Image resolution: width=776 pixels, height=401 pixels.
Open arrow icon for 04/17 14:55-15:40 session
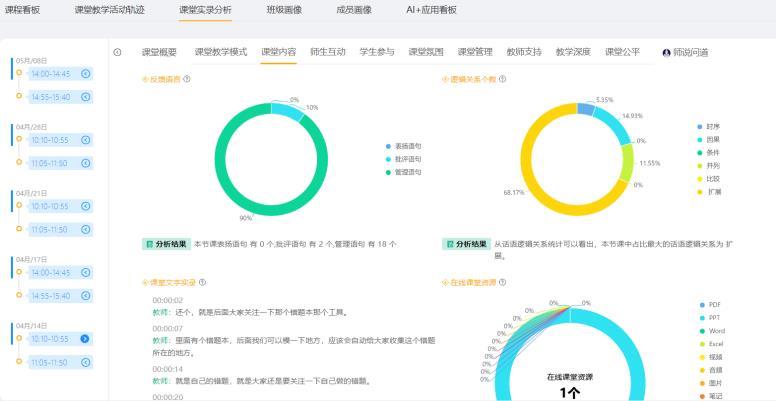pos(86,296)
